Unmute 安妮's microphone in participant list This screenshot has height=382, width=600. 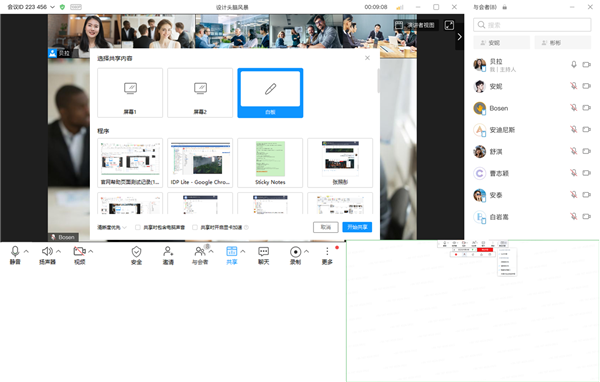click(x=574, y=86)
